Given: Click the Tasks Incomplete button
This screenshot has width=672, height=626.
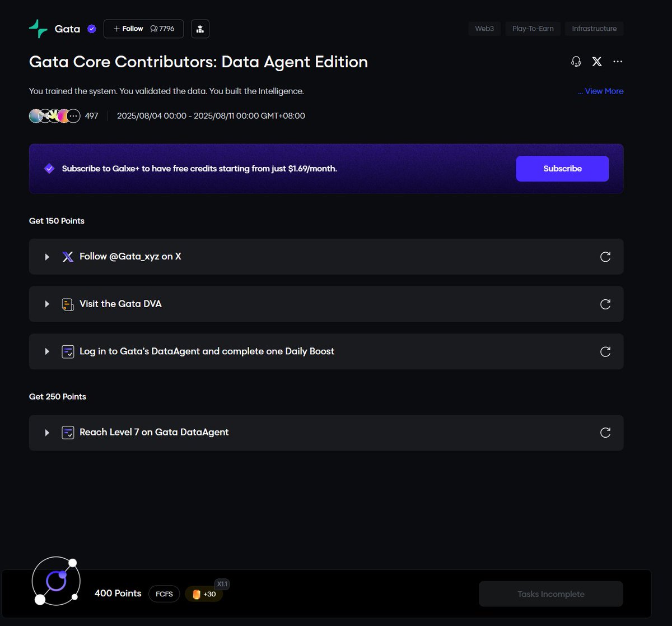Looking at the screenshot, I should tap(551, 594).
